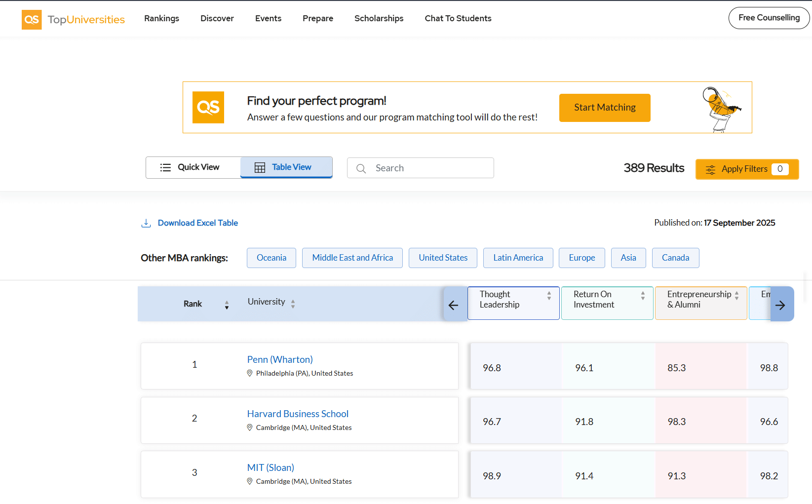Click the magnifier icon in search box
The height and width of the screenshot is (504, 812).
(361, 168)
